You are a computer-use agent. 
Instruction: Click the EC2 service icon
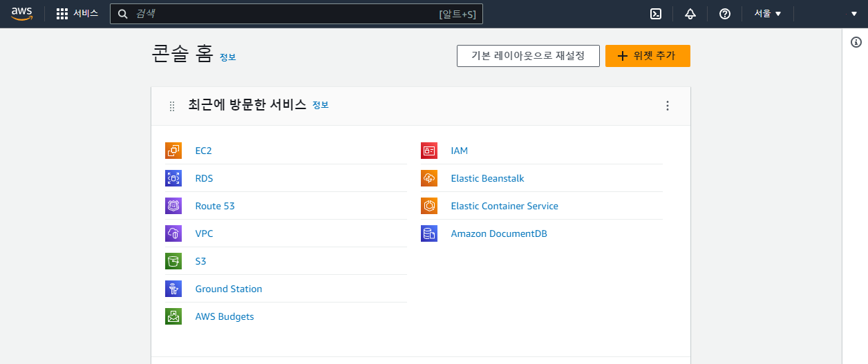point(173,151)
